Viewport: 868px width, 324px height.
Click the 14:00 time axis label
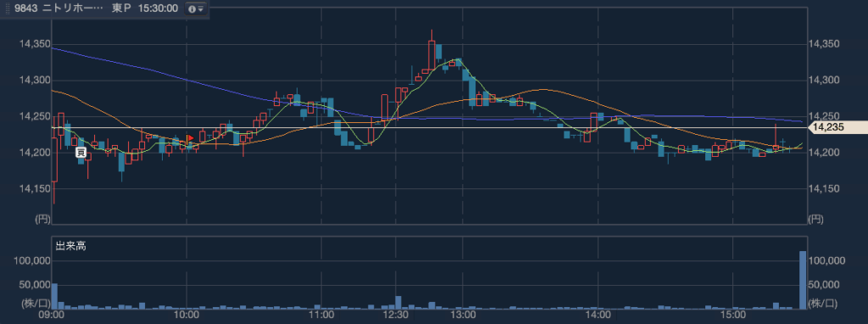(x=598, y=316)
